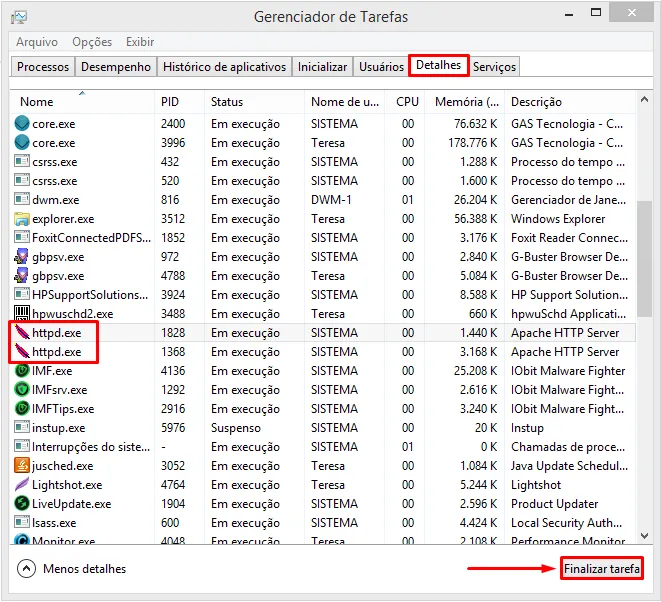Collapse view with Menos detalhes chevron
661x602 pixels.
26,569
